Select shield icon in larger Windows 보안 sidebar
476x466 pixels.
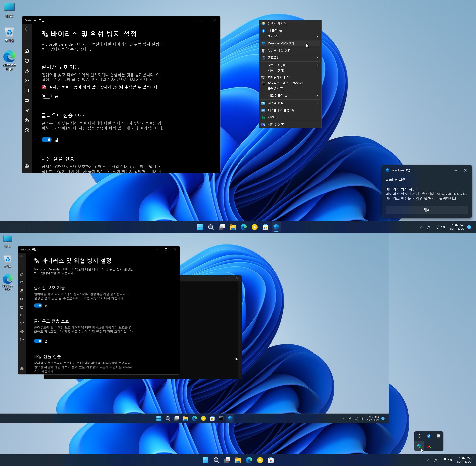[x=27, y=61]
